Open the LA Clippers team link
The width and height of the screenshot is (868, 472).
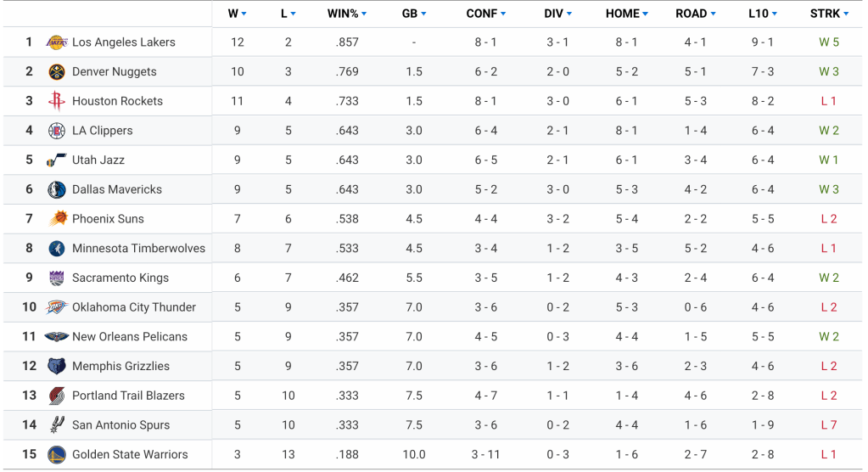coord(102,131)
